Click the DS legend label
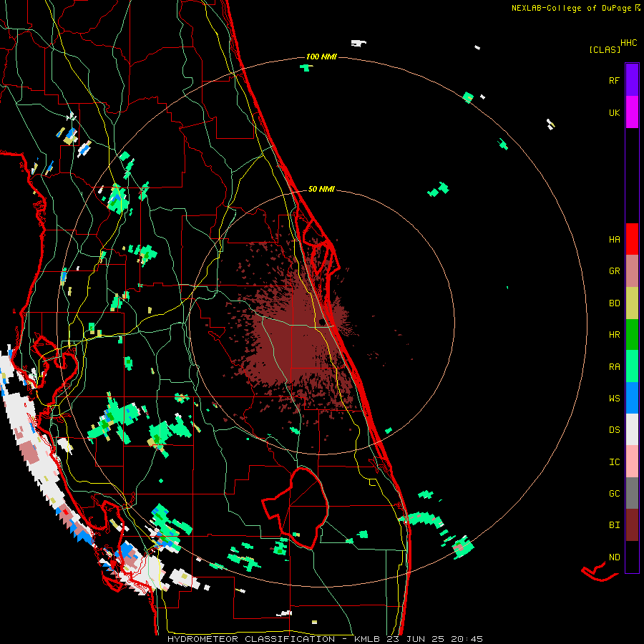The width and height of the screenshot is (644, 644). (x=614, y=430)
